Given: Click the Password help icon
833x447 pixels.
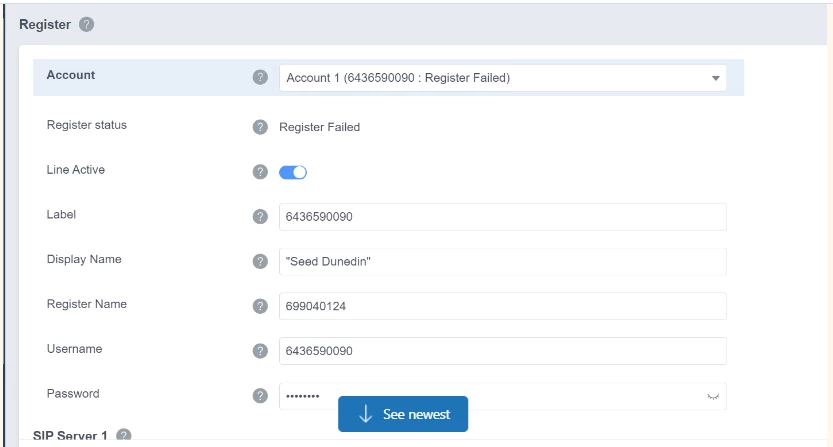Looking at the screenshot, I should (260, 395).
